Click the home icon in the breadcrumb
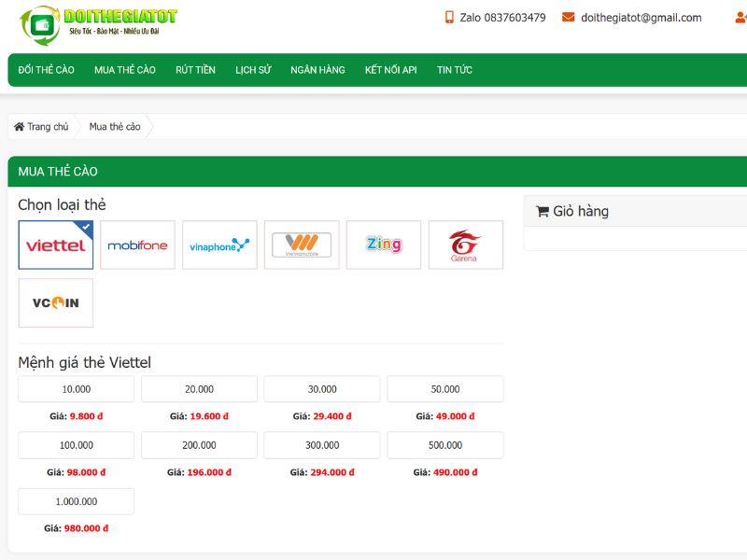747x560 pixels. point(19,127)
